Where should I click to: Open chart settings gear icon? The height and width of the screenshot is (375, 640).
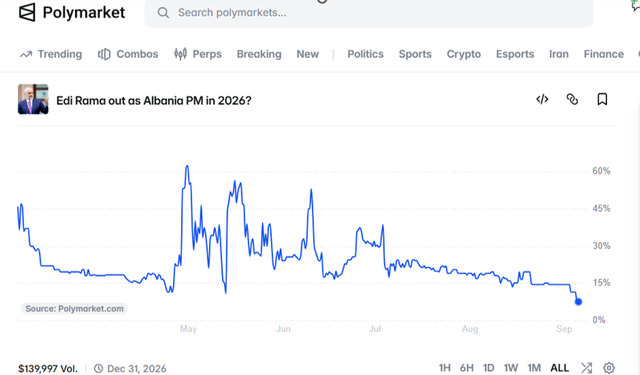[x=609, y=368]
